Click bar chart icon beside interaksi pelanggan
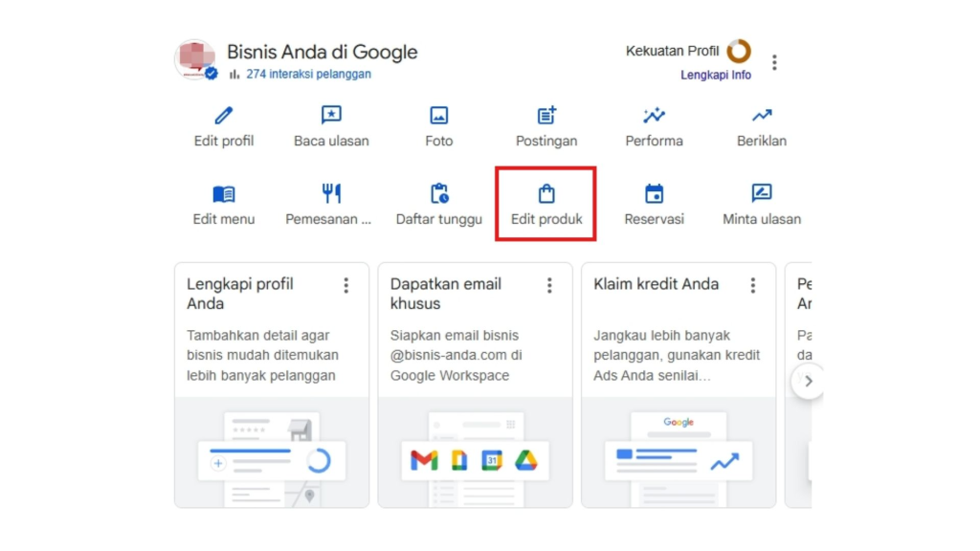The image size is (980, 551). tap(234, 75)
